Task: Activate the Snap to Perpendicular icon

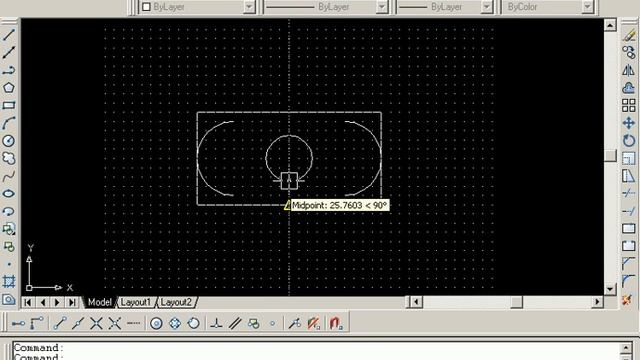Action: pyautogui.click(x=216, y=324)
